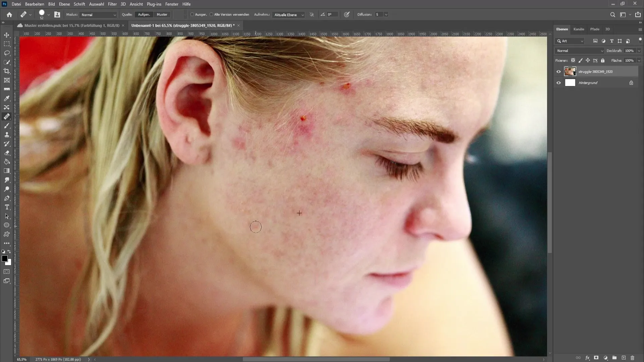644x362 pixels.
Task: Select the Crop tool
Action: tap(7, 71)
